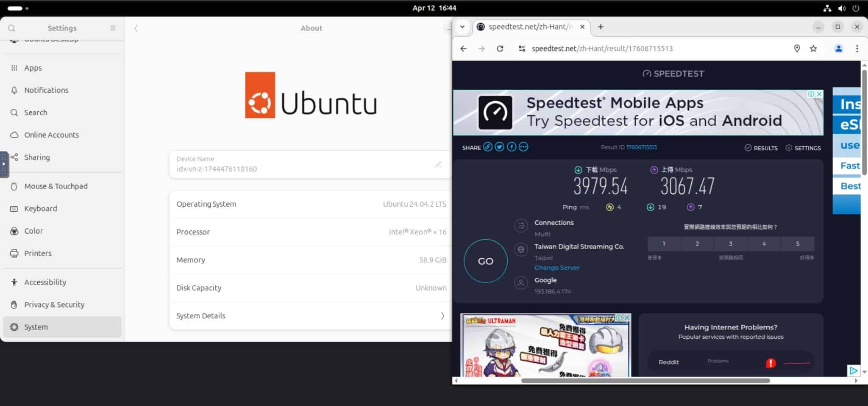Click the Result ID 17606715513 link
The image size is (868, 406).
click(641, 147)
